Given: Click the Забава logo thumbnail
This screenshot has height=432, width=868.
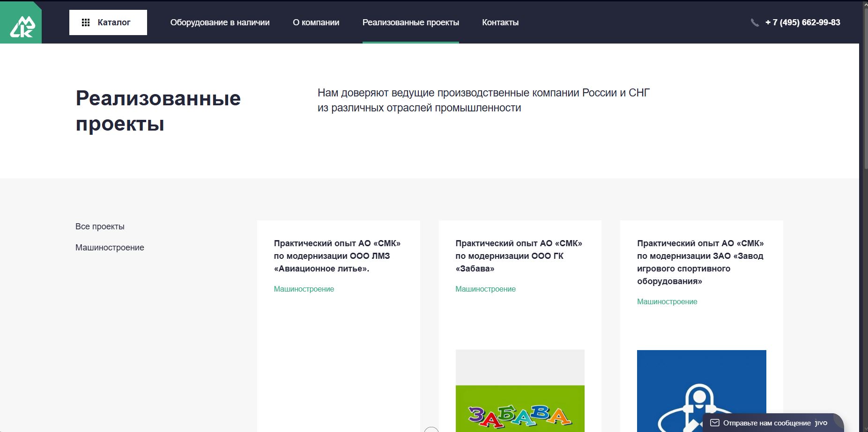Looking at the screenshot, I should (x=520, y=391).
